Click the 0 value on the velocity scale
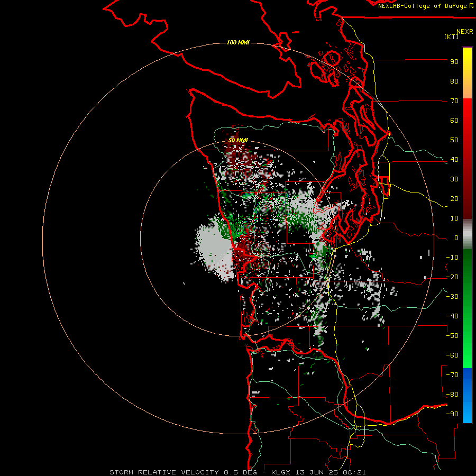 [x=456, y=238]
